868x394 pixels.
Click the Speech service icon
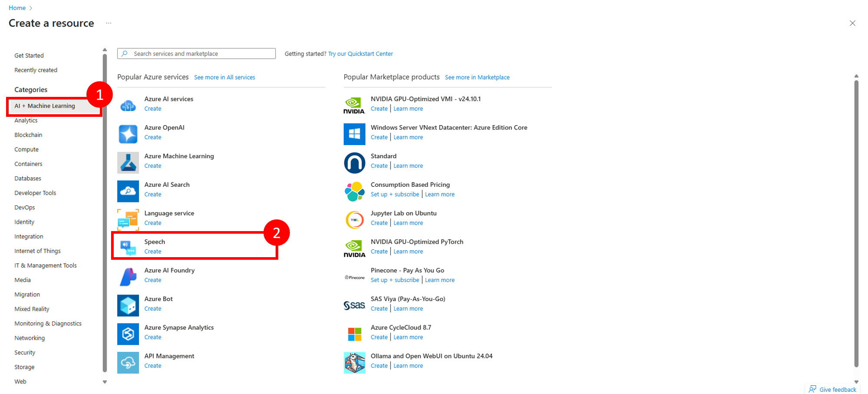pyautogui.click(x=128, y=248)
